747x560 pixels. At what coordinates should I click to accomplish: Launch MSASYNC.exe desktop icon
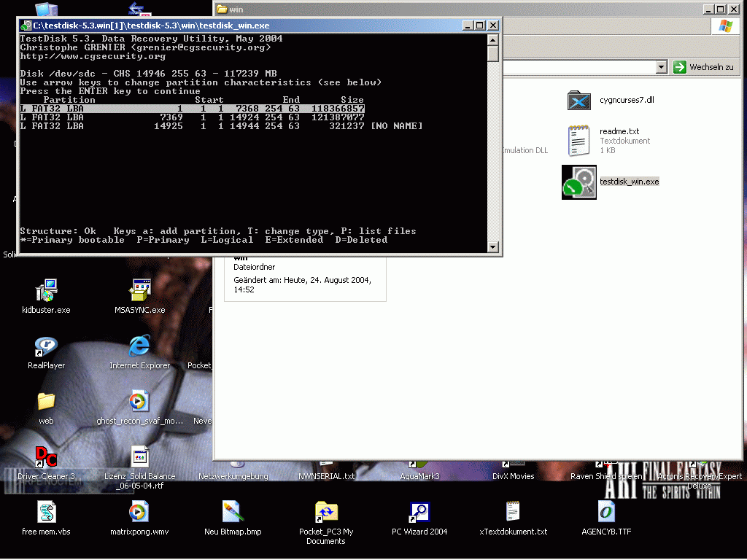(139, 290)
